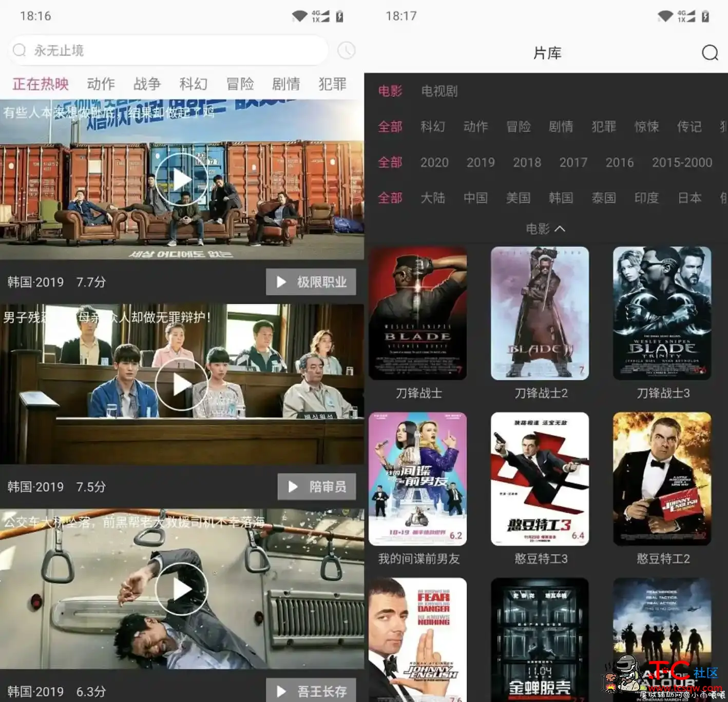The width and height of the screenshot is (728, 702).
Task: Open the 极限职业 movie button
Action: 311,282
